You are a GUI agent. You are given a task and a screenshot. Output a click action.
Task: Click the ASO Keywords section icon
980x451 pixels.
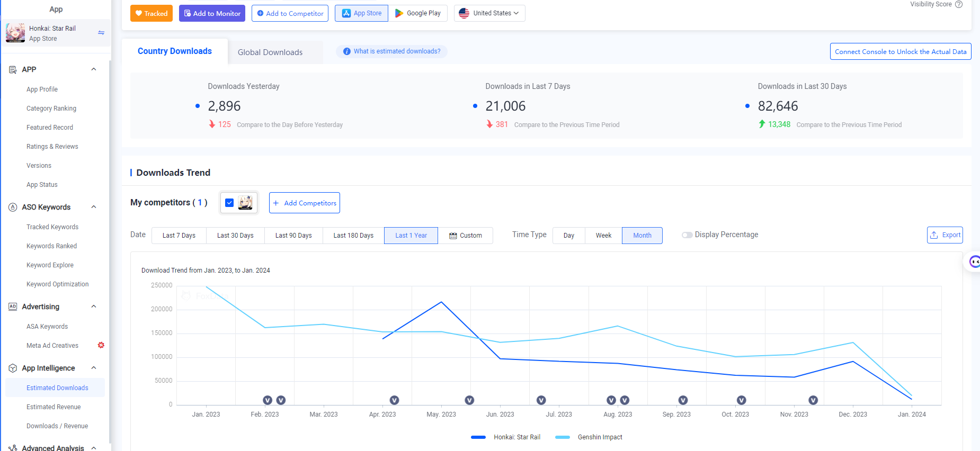pos(13,207)
